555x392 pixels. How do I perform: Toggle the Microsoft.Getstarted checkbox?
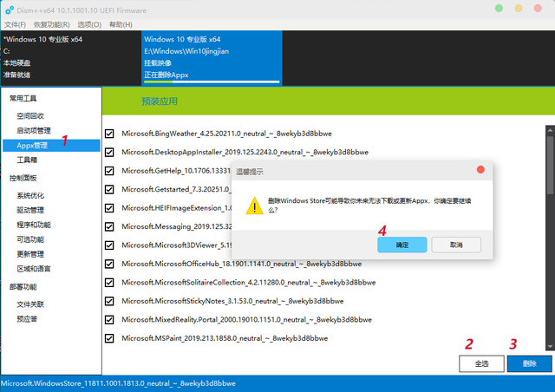109,189
